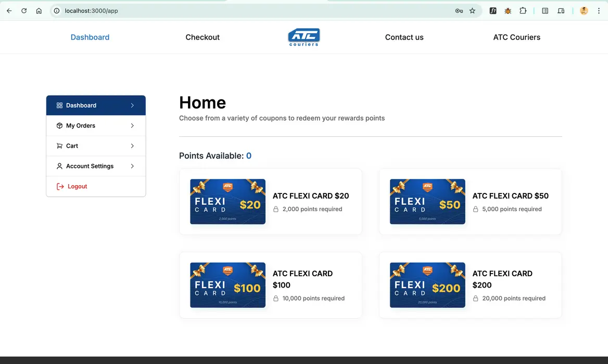This screenshot has height=364, width=608.
Task: Click the My Orders box icon
Action: point(59,125)
